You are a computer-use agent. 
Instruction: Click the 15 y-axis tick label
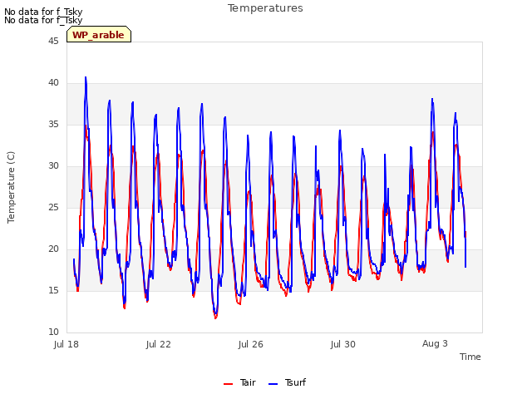tap(53, 290)
